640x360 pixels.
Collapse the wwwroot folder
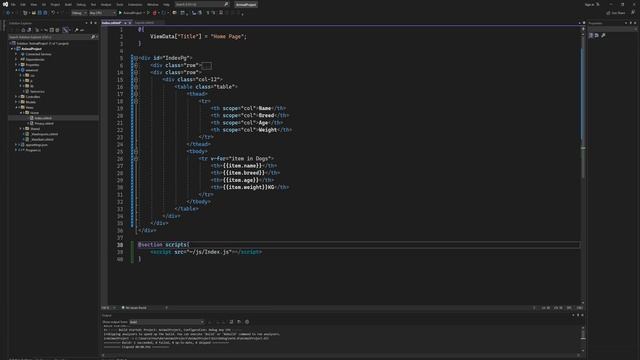point(16,70)
